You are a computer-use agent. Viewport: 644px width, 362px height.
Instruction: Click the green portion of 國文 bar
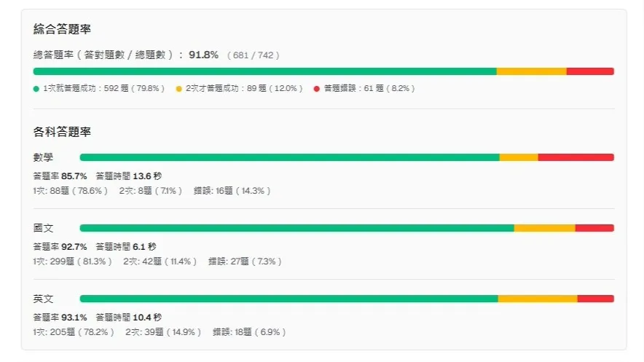(x=297, y=228)
